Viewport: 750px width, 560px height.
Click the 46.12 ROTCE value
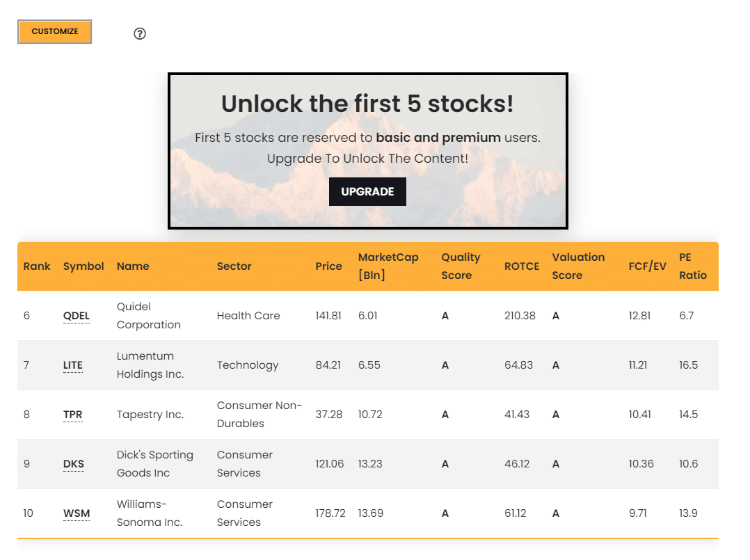pyautogui.click(x=516, y=464)
